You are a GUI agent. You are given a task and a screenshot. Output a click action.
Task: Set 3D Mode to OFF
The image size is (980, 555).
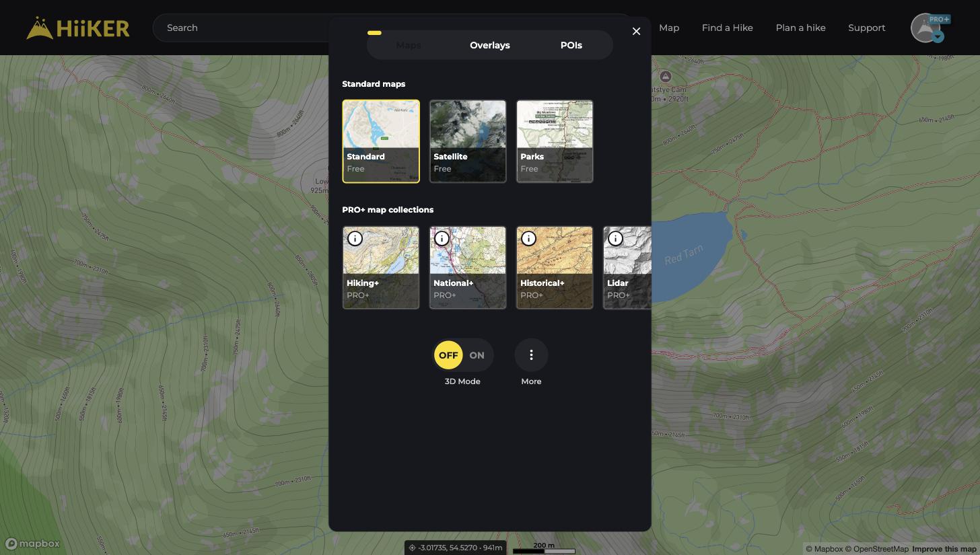[x=448, y=355]
